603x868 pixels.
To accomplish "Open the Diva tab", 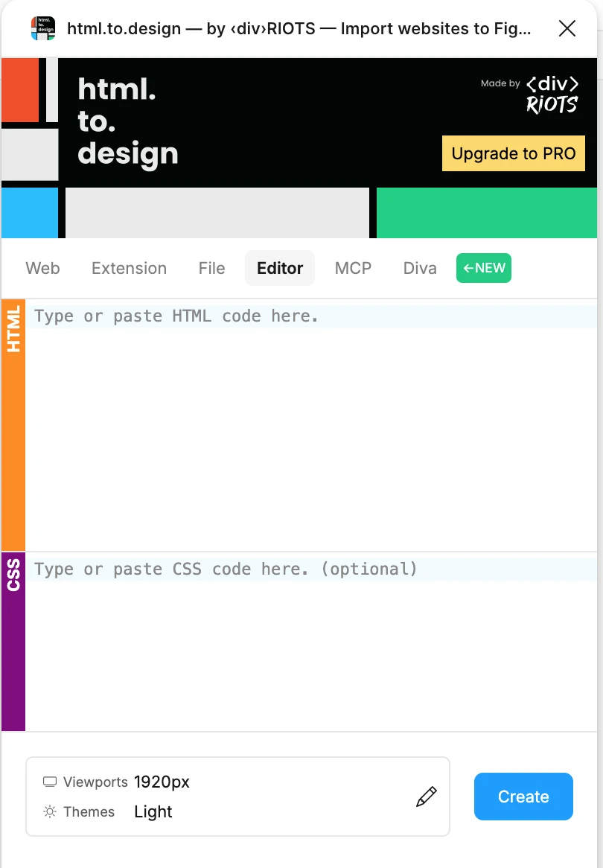I will click(x=420, y=268).
